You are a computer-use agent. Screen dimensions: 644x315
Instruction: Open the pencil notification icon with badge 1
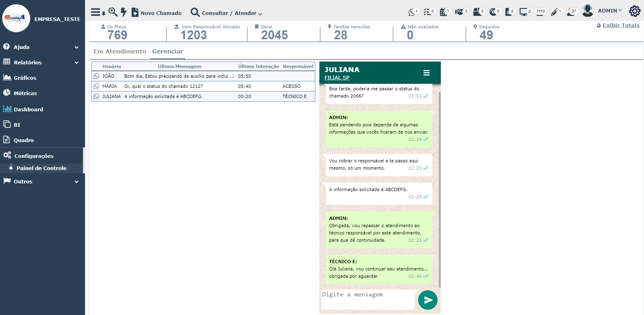coord(557,12)
